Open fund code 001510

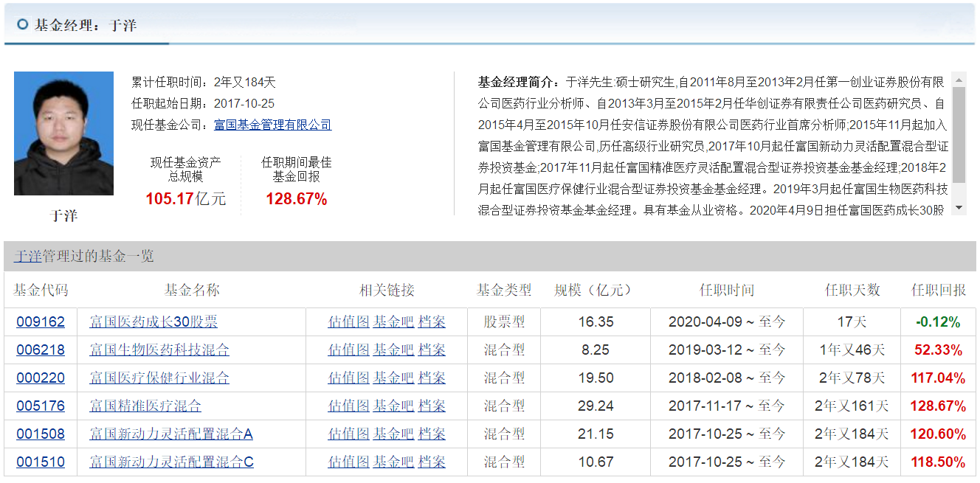(41, 462)
